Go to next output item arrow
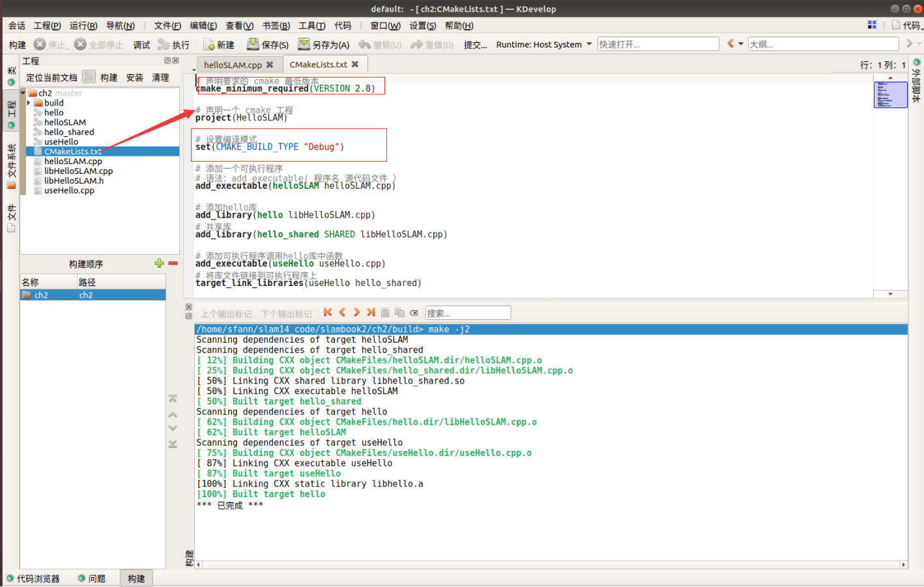 pyautogui.click(x=356, y=313)
